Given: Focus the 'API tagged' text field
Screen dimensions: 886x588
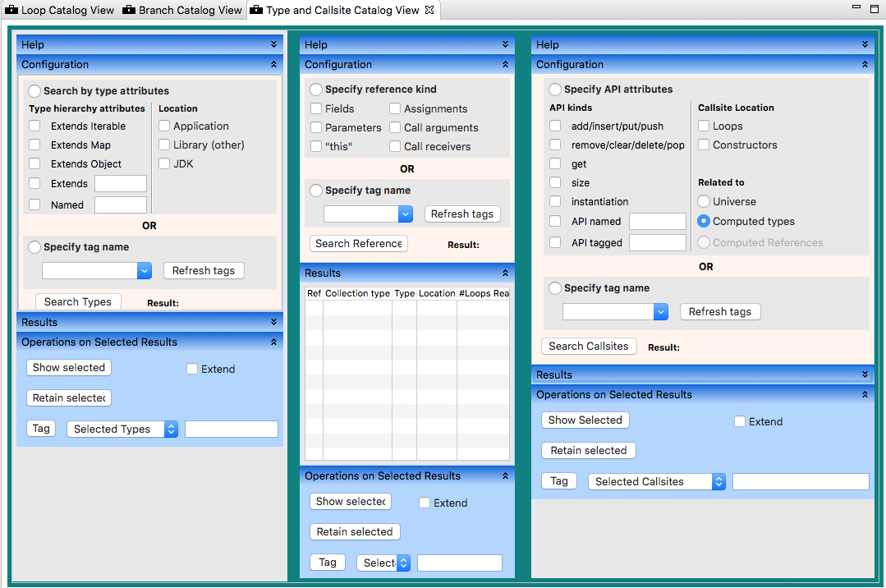Looking at the screenshot, I should pos(657,242).
